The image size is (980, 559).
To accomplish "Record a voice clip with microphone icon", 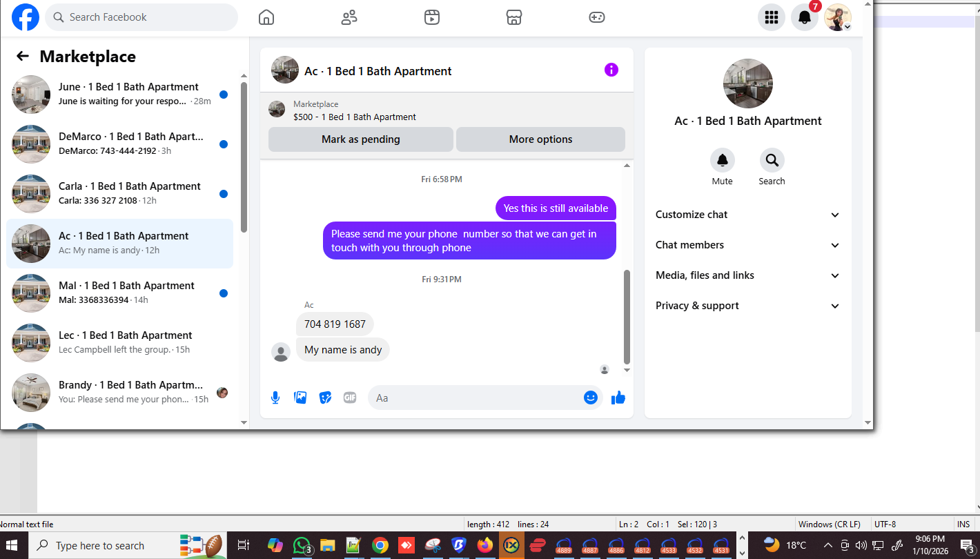I will (275, 398).
